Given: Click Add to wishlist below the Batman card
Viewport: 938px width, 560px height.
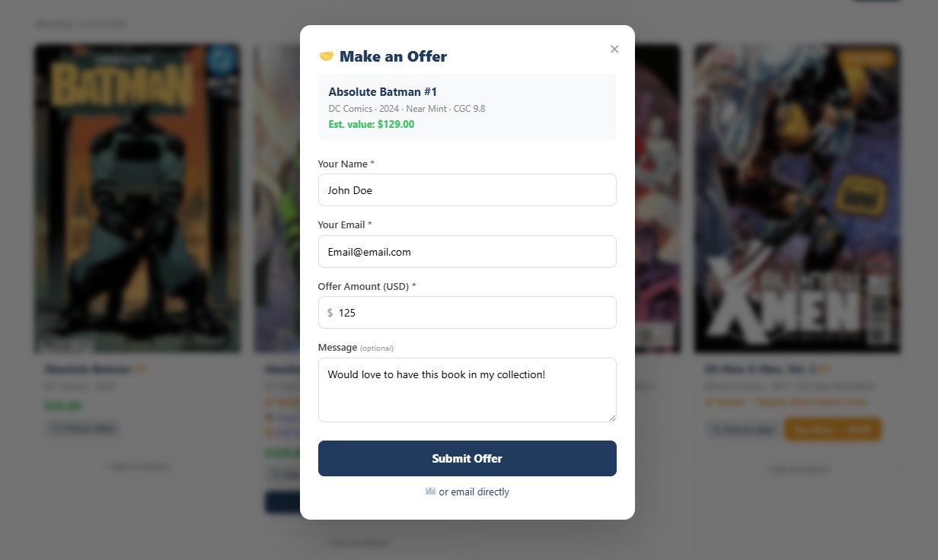Looking at the screenshot, I should [x=138, y=466].
